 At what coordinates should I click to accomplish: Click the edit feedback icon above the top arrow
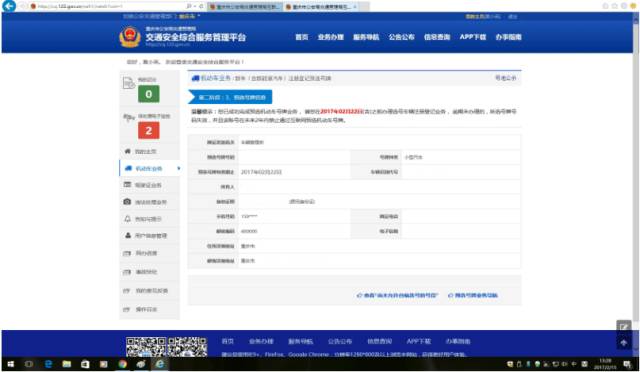point(624,326)
